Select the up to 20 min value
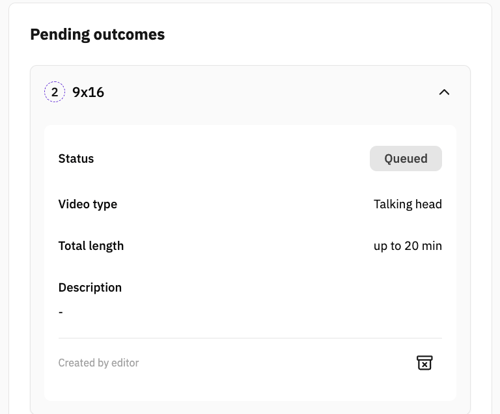Image resolution: width=500 pixels, height=414 pixels. (x=408, y=246)
